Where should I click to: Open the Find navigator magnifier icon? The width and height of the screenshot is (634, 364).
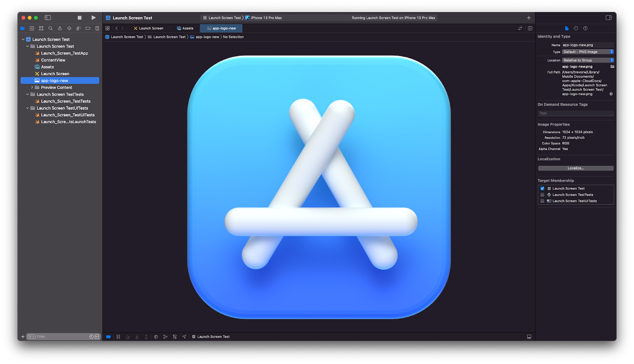tap(50, 29)
